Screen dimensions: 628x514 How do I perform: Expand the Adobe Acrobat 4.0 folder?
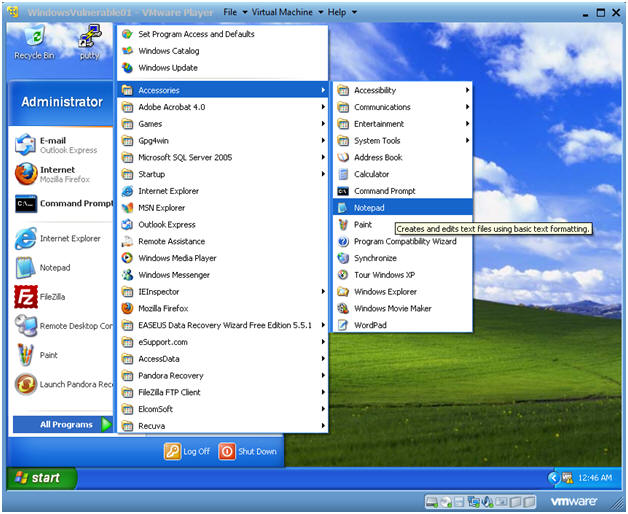click(x=223, y=107)
